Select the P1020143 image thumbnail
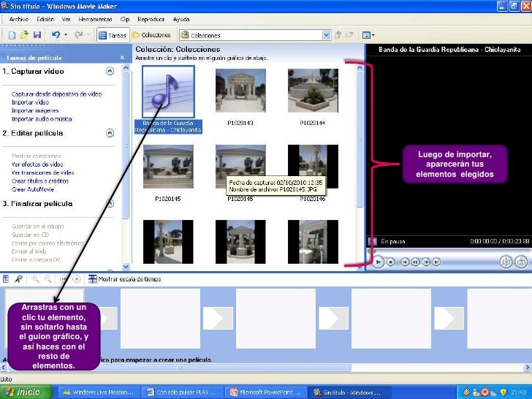This screenshot has width=532, height=399. [x=240, y=89]
